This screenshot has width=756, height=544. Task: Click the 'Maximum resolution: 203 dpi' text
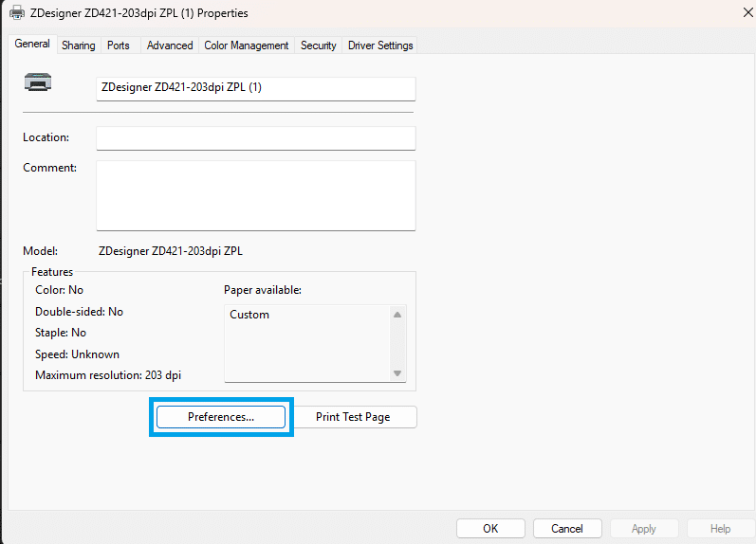tap(108, 375)
